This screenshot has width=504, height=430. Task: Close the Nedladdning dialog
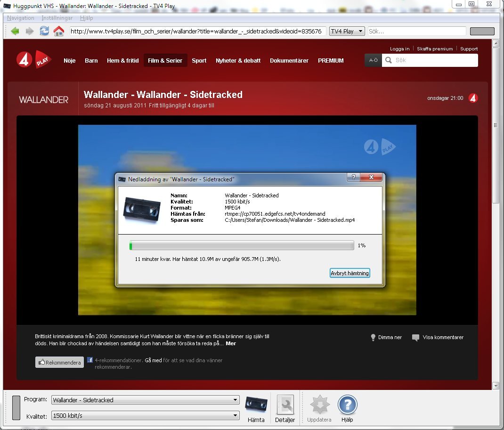(371, 177)
